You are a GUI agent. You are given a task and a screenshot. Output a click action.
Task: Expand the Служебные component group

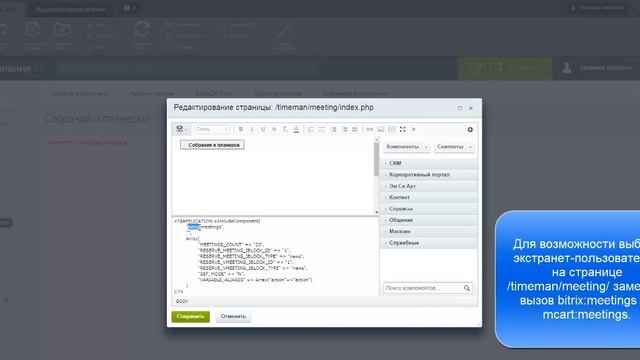tap(429, 243)
